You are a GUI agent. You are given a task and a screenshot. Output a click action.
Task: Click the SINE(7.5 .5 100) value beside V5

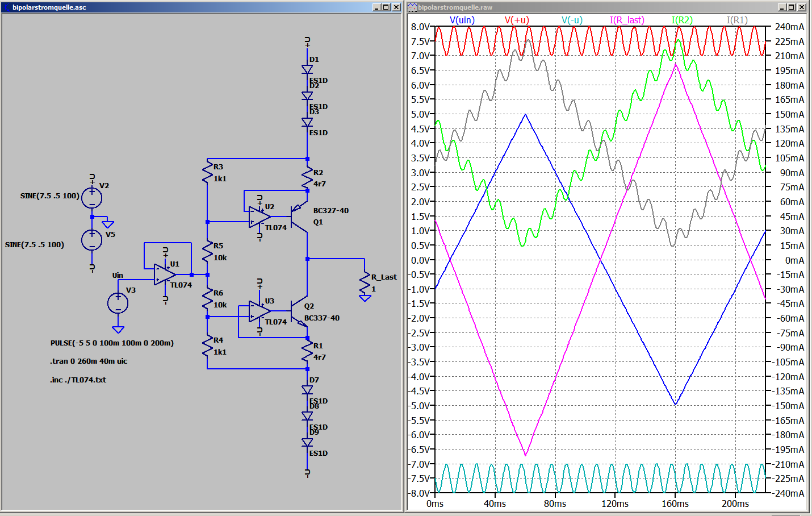35,244
